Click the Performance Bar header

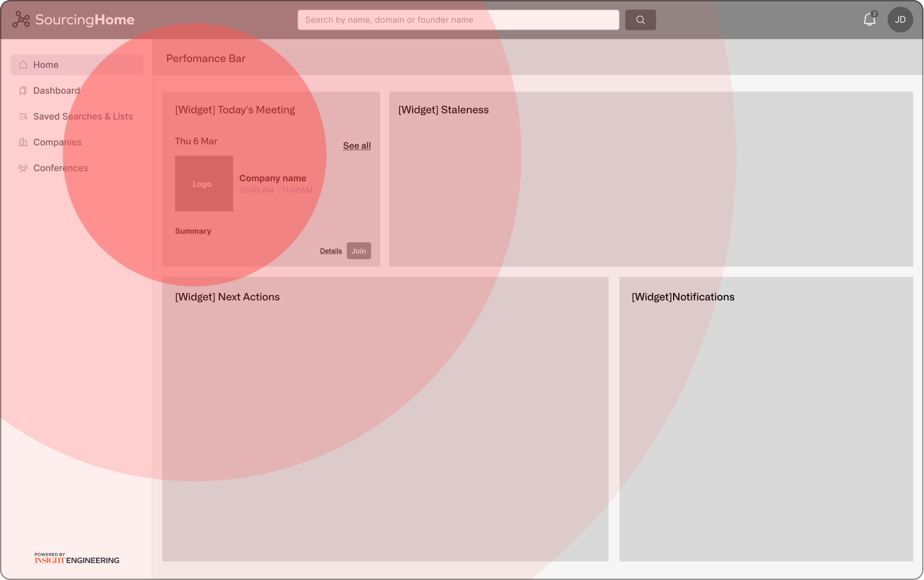tap(206, 59)
